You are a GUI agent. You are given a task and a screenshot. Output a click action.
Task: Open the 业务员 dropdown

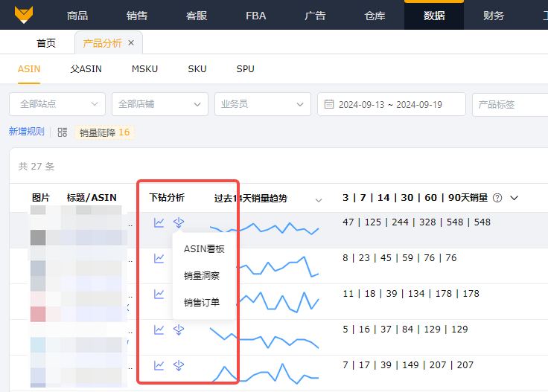[x=263, y=104]
